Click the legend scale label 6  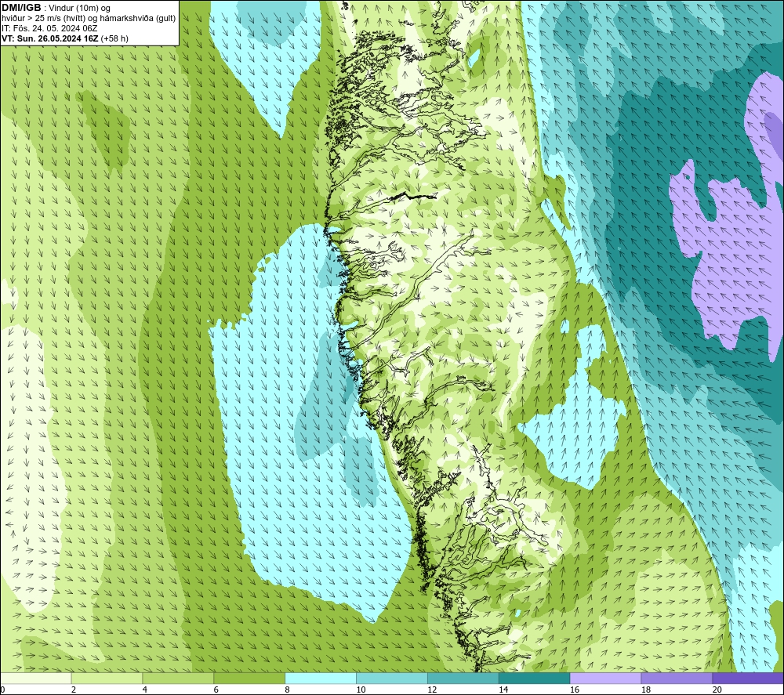216,690
